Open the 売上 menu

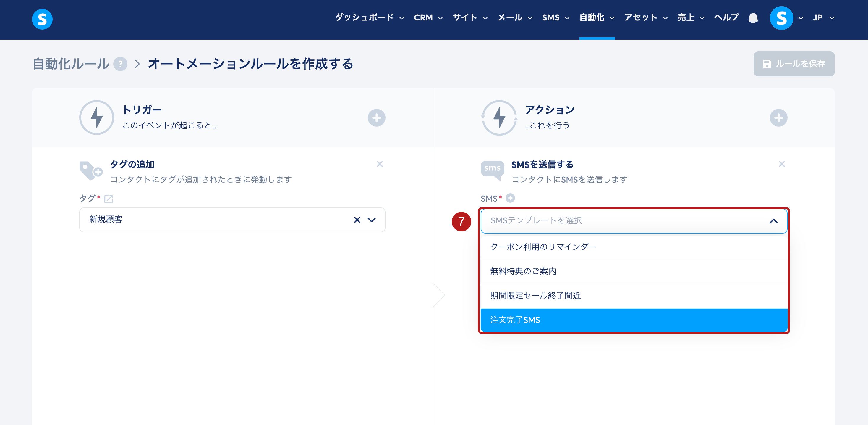click(x=691, y=17)
